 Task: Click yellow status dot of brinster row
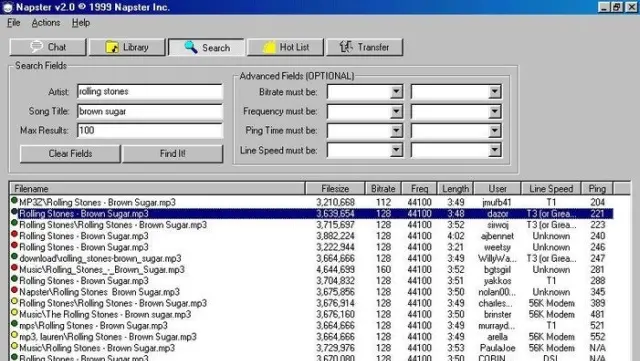14,313
